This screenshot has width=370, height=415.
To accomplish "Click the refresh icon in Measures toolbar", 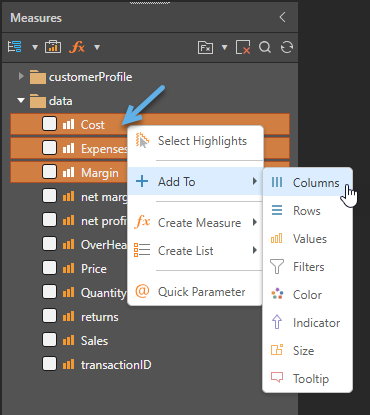I will [x=287, y=47].
